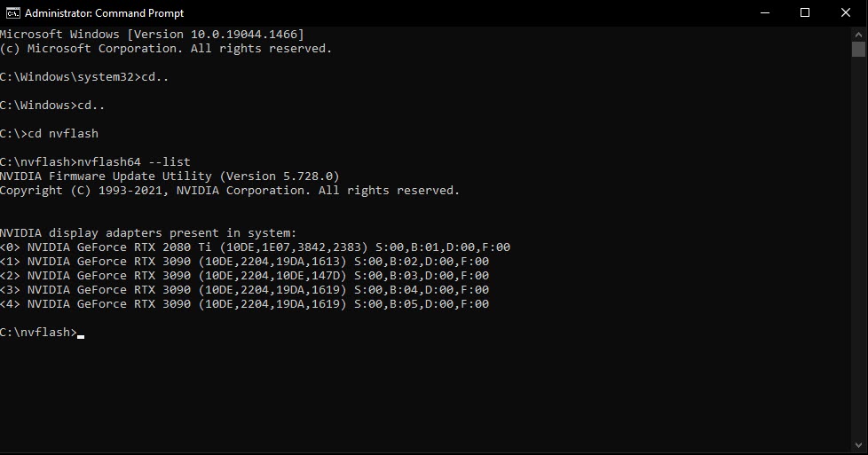This screenshot has height=455, width=868.
Task: Click the blinking cursor at the C:\nvflash> prompt
Action: 81,336
